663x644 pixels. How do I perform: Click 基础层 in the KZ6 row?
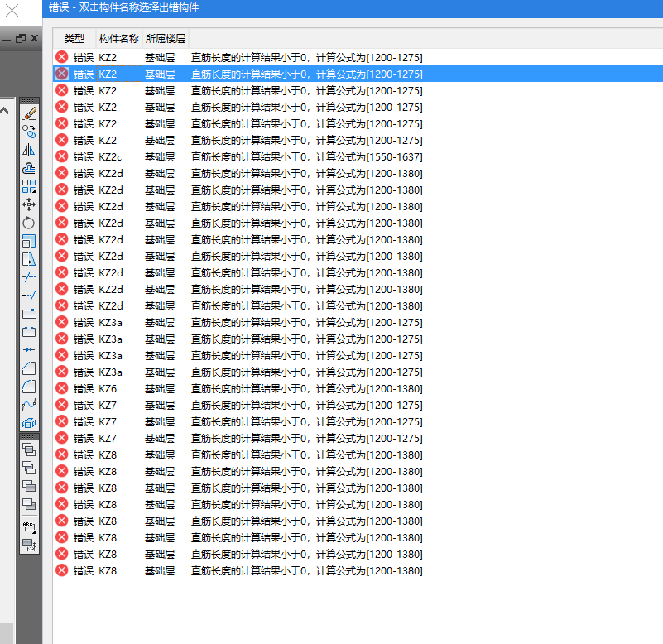point(160,388)
